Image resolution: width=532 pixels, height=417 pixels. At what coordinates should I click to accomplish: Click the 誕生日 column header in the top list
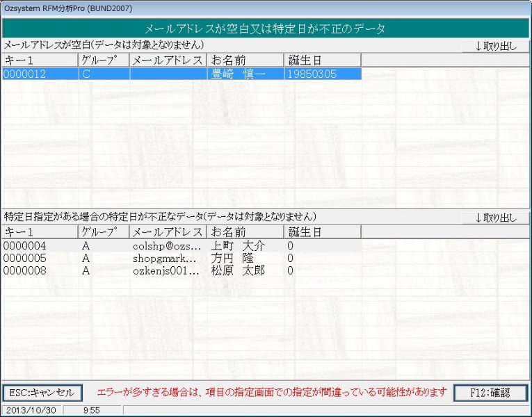(322, 60)
